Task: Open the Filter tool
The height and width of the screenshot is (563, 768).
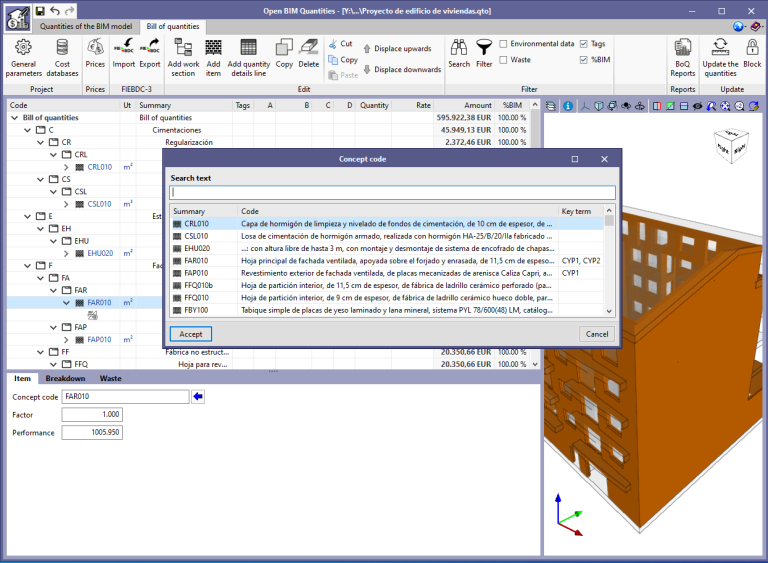Action: point(484,55)
